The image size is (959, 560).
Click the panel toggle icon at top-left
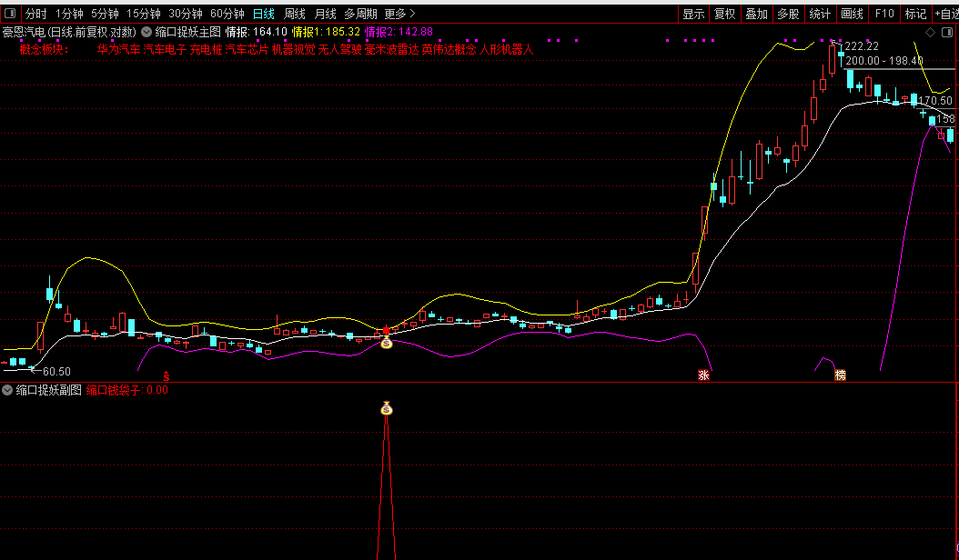[x=12, y=14]
